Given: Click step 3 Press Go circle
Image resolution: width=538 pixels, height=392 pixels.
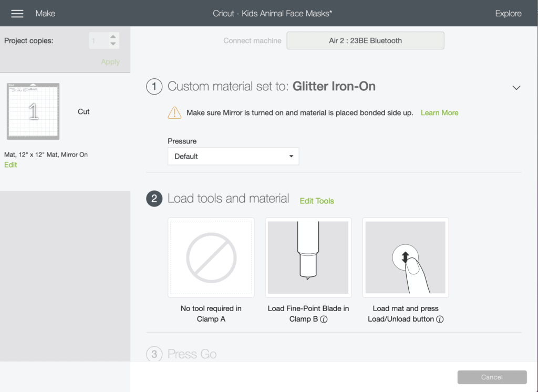Looking at the screenshot, I should pos(154,354).
